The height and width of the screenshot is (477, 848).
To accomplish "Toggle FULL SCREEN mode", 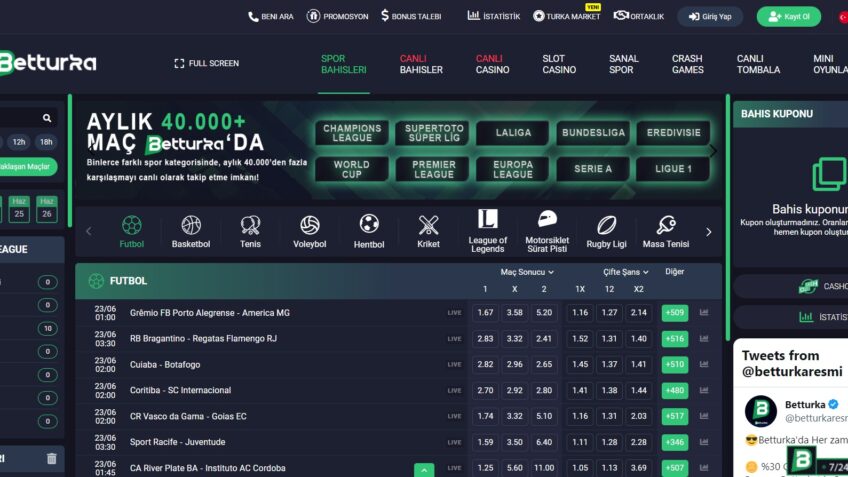I will [x=207, y=63].
